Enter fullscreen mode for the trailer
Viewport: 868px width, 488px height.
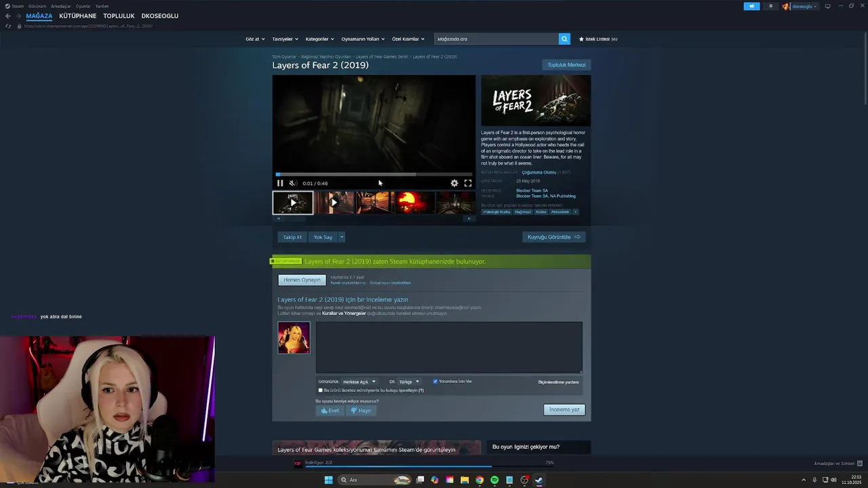click(x=468, y=183)
